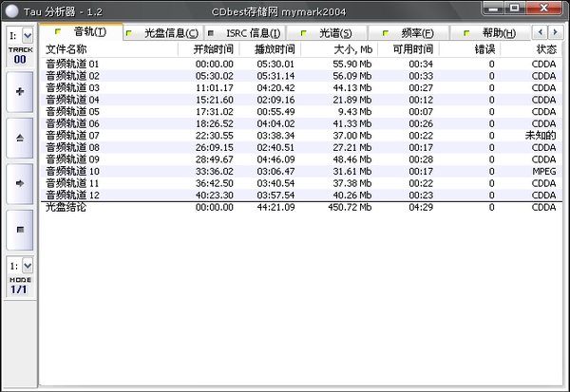Viewport: 570px width, 392px height.
Task: Select row 音频轨道 07
Action: [x=301, y=136]
